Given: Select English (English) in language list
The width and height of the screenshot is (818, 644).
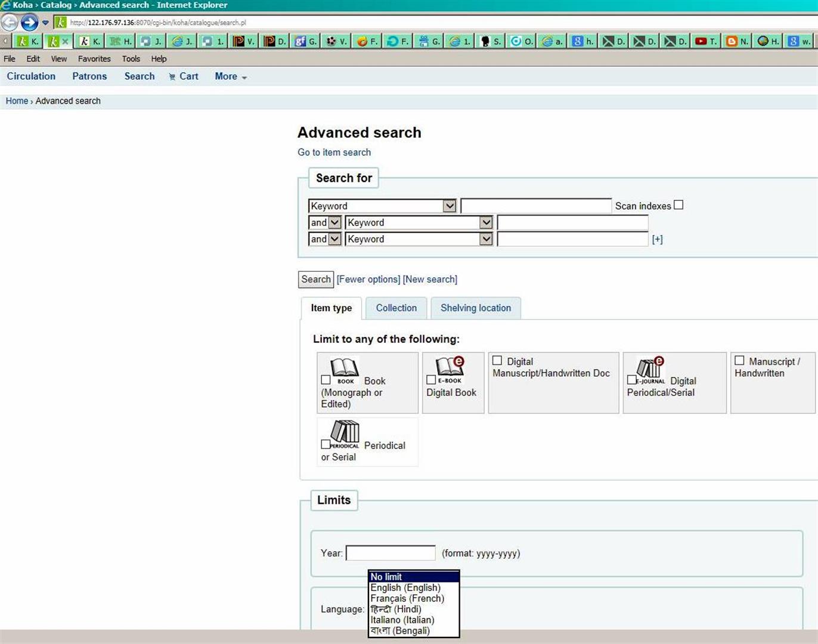Looking at the screenshot, I should coord(414,588).
